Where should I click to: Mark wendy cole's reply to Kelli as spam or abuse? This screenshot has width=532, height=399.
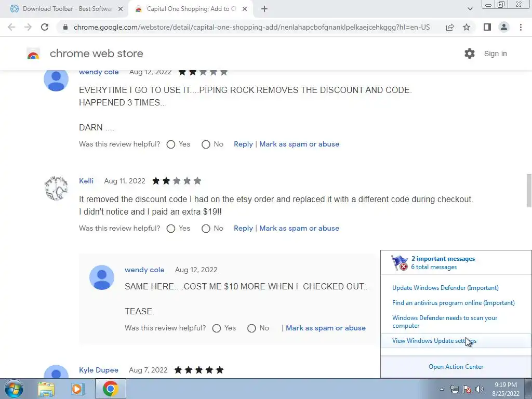click(x=326, y=328)
